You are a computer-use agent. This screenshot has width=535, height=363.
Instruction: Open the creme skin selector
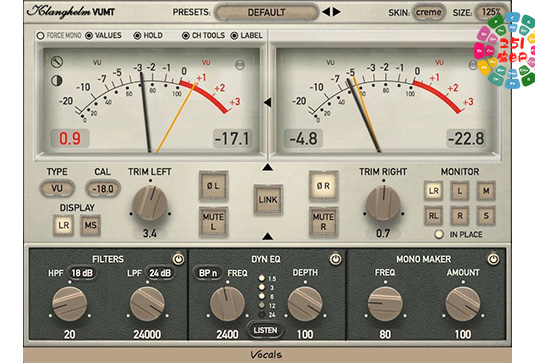click(429, 13)
